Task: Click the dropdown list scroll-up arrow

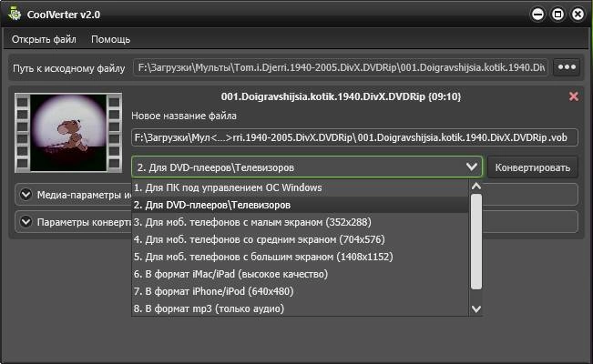Action: [476, 186]
